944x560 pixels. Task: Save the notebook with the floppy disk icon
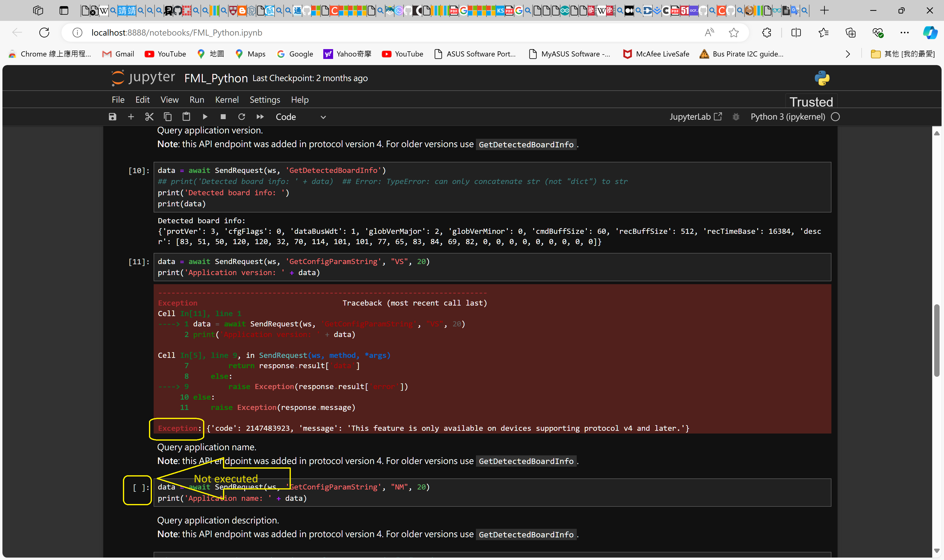tap(113, 117)
